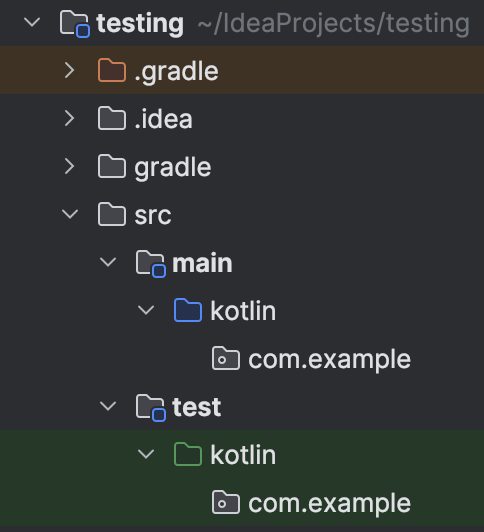Click the green kotlin test root icon
The image size is (484, 532).
(188, 454)
